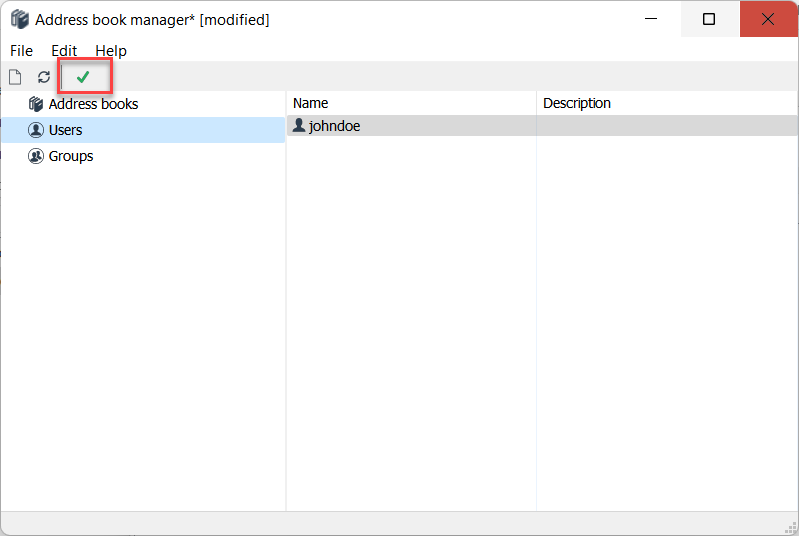Click the books icon beside Address books
The width and height of the screenshot is (799, 536).
coord(36,104)
